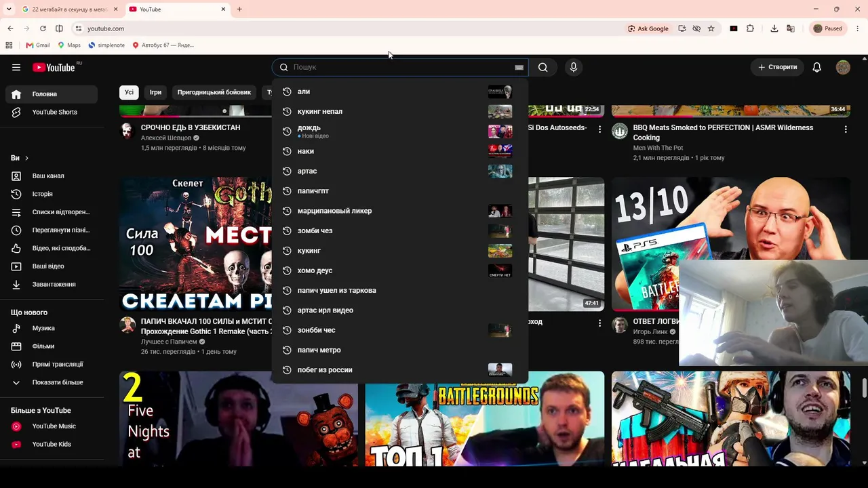Viewport: 868px width, 488px height.
Task: Select the 'Ігри' filter chip
Action: 155,92
